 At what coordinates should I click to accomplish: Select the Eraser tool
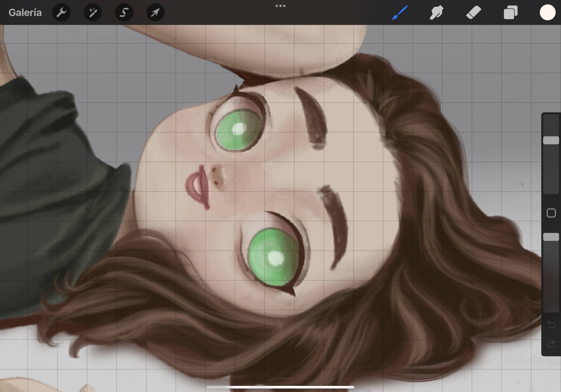coord(474,12)
